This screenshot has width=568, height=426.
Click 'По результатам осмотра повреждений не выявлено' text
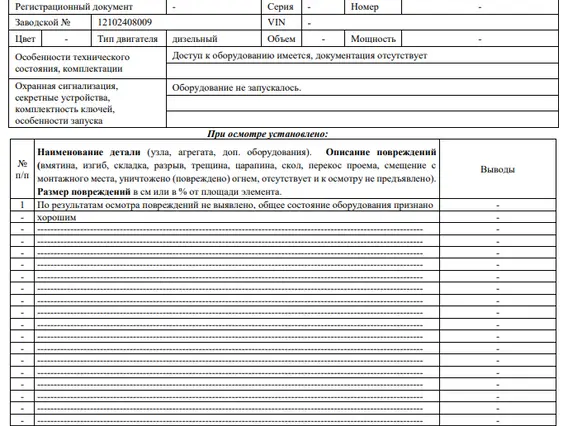click(146, 205)
